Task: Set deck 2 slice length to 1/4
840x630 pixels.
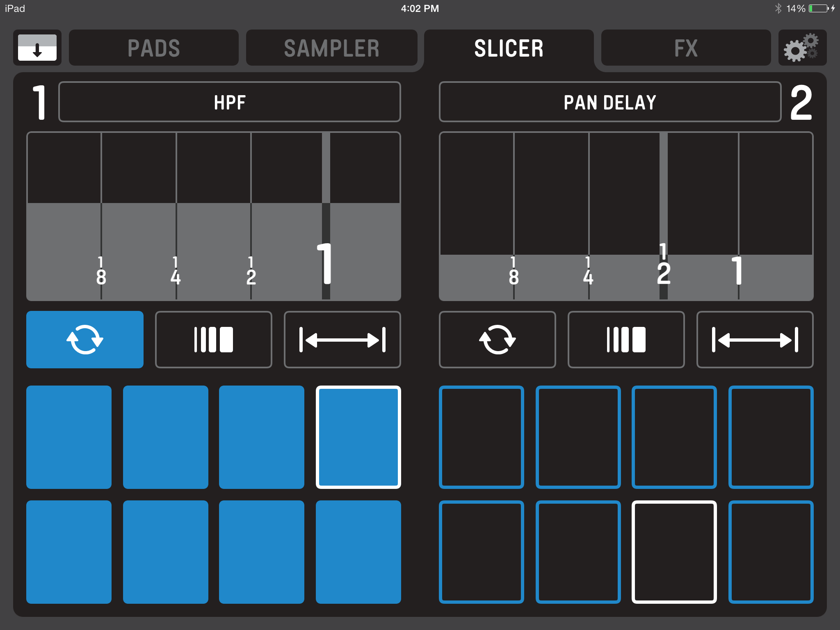Action: pyautogui.click(x=589, y=271)
